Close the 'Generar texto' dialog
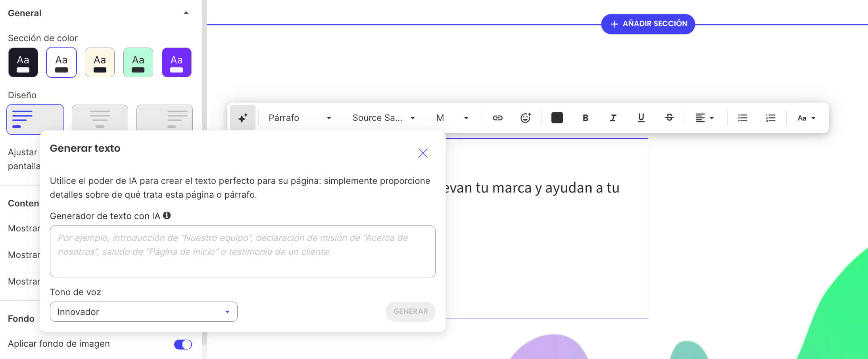The image size is (868, 359). pyautogui.click(x=423, y=153)
